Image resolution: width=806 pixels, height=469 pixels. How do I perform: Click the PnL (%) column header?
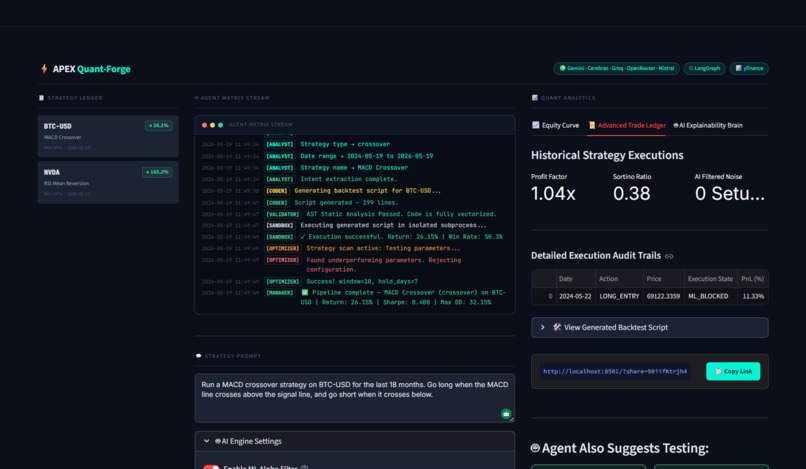(753, 279)
